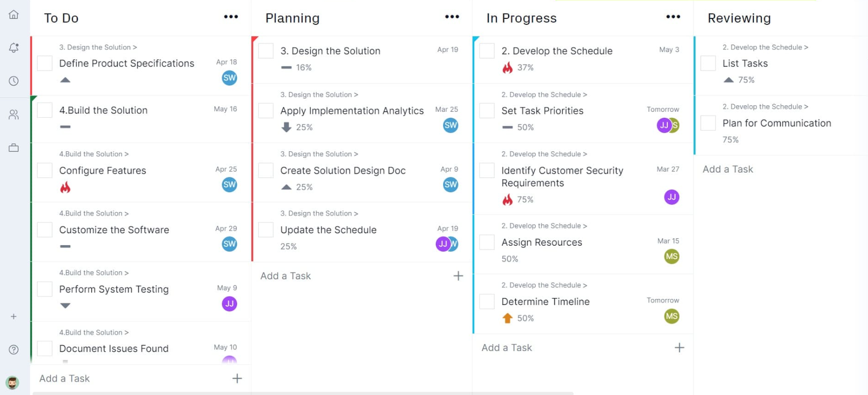
Task: Open parent link above Configure Features
Action: coord(93,154)
